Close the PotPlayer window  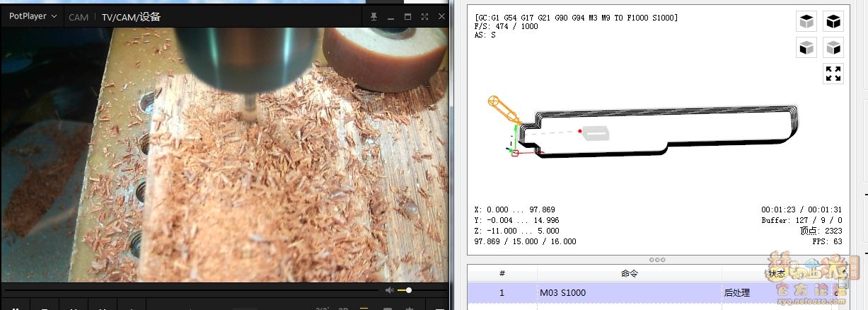[x=441, y=17]
